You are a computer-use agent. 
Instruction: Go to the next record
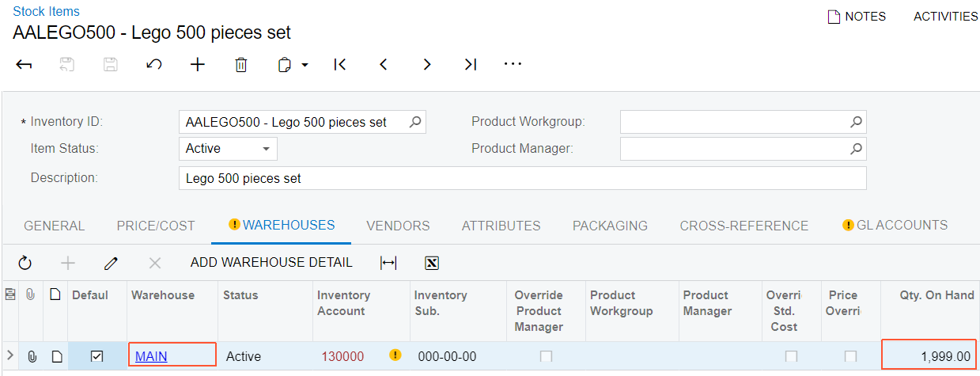(427, 65)
